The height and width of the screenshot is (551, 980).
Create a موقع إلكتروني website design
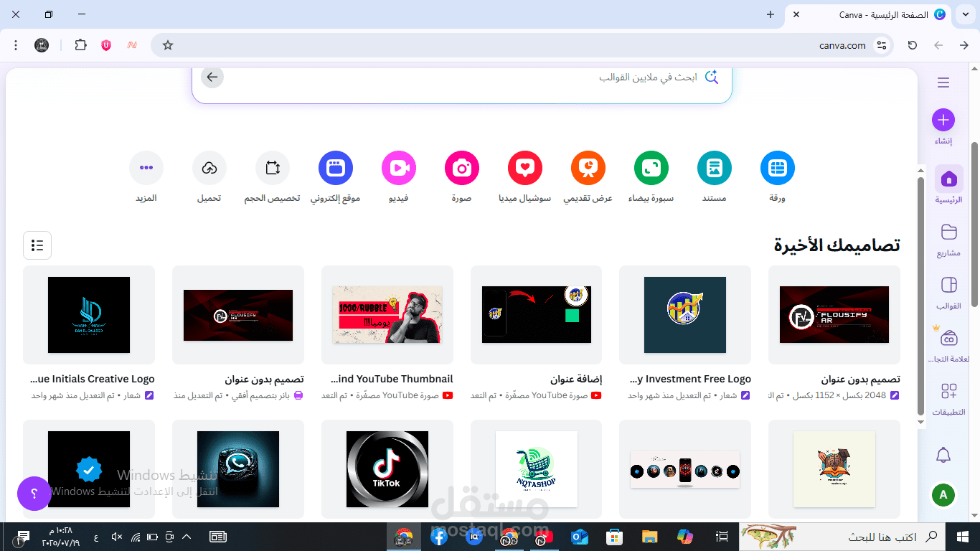click(336, 169)
